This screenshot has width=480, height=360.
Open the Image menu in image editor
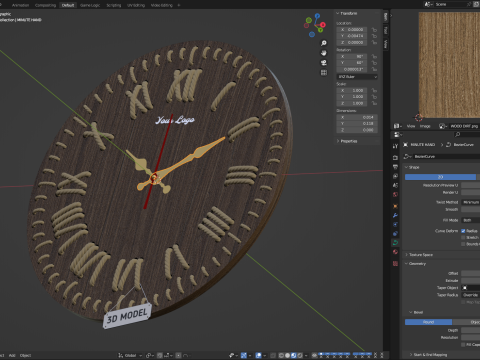pos(425,126)
